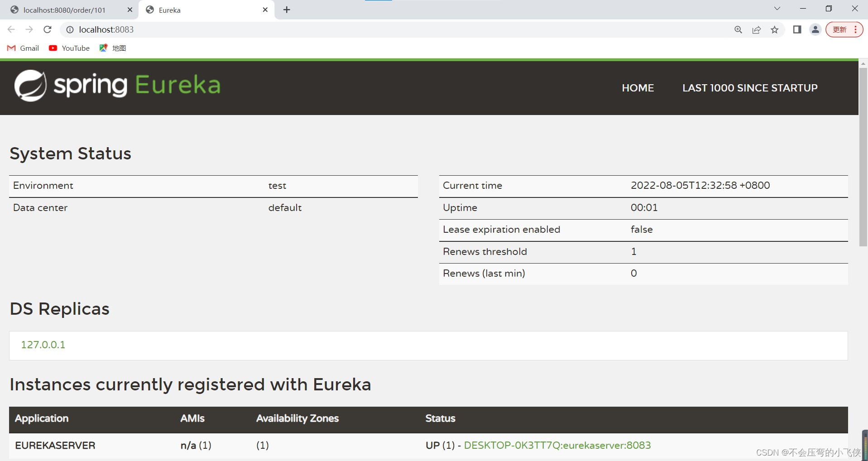Go to HOME in Eureka navbar
This screenshot has height=461, width=868.
[638, 88]
